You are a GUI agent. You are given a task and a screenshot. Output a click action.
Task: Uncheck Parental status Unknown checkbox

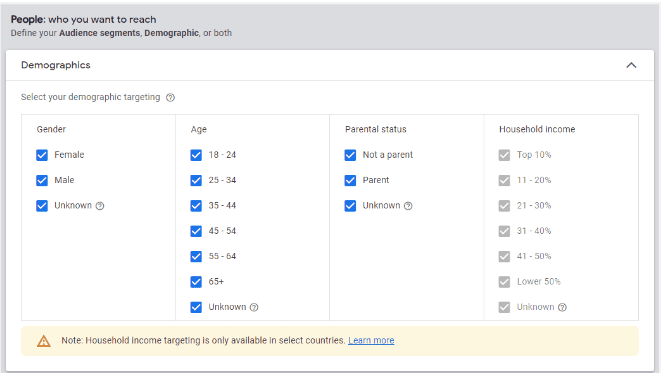pyautogui.click(x=350, y=206)
